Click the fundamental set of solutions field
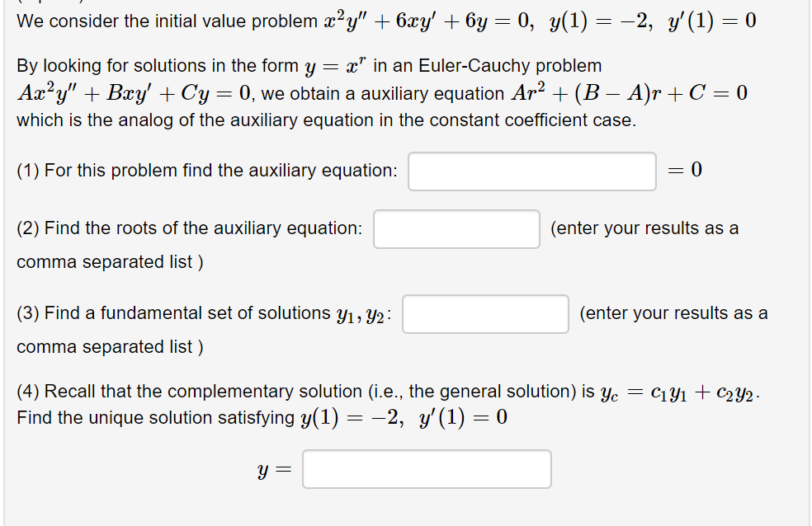The width and height of the screenshot is (812, 526). pyautogui.click(x=484, y=313)
